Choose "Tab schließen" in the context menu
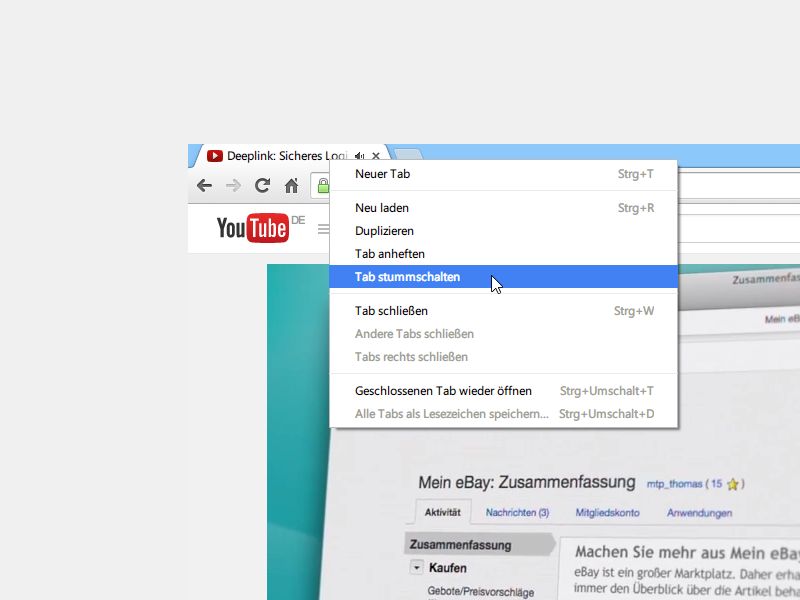This screenshot has height=600, width=800. coord(504,311)
